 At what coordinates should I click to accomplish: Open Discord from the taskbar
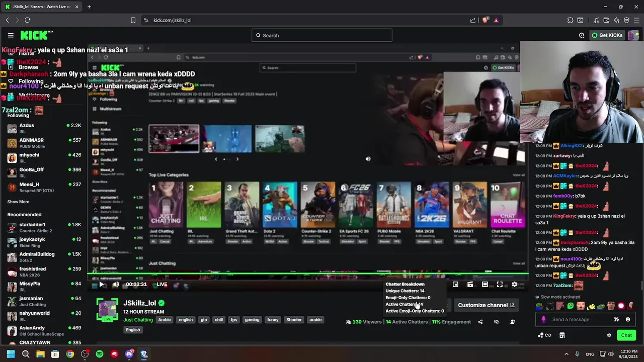(129, 354)
